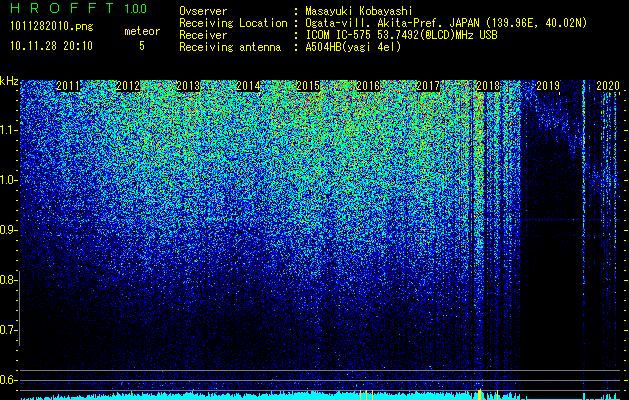Click the 2020 time marker
Screen dimensions: 629x400
click(608, 86)
